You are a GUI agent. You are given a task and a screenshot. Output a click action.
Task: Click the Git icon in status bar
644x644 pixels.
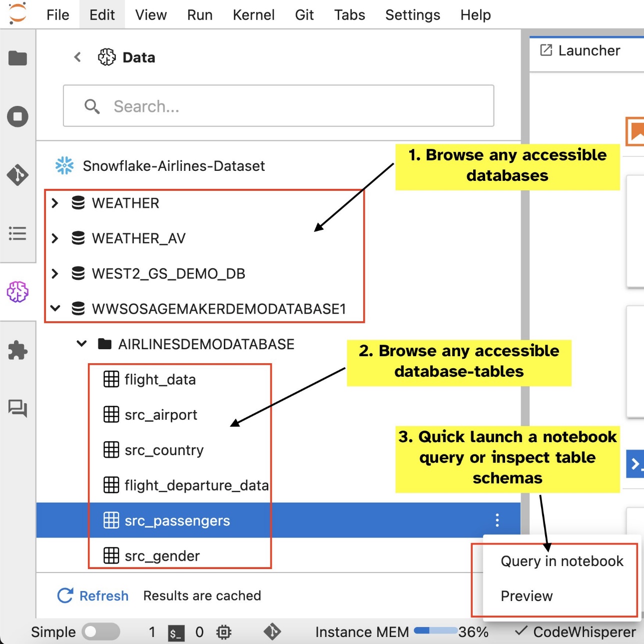pos(272,632)
